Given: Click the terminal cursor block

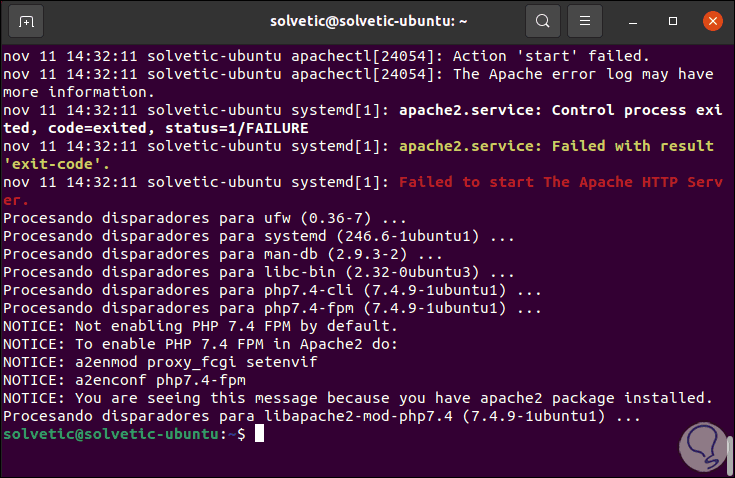Looking at the screenshot, I should pyautogui.click(x=259, y=434).
